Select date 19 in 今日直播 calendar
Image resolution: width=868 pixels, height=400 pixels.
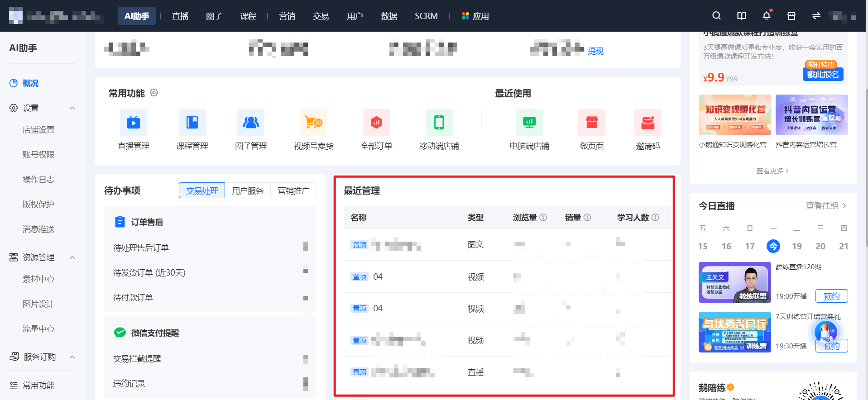pyautogui.click(x=797, y=246)
